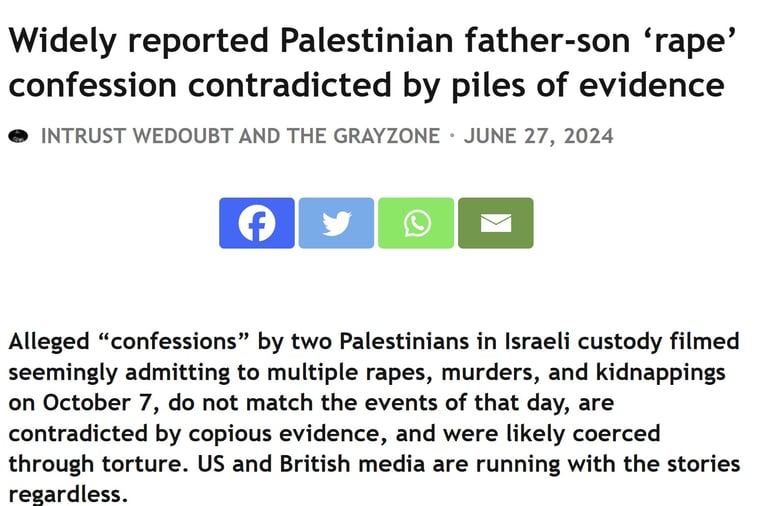Click the June 27, 2024 publication date
The height and width of the screenshot is (506, 768).
538,136
